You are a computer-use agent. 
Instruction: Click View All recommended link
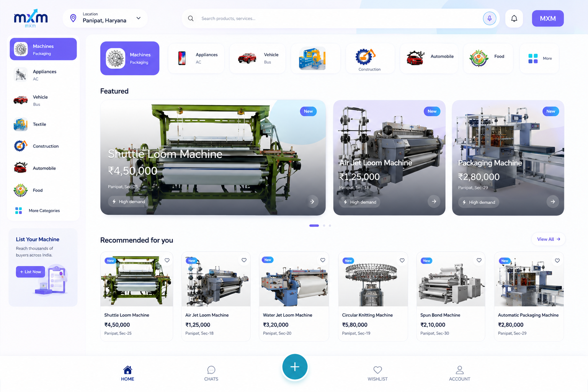click(x=549, y=239)
